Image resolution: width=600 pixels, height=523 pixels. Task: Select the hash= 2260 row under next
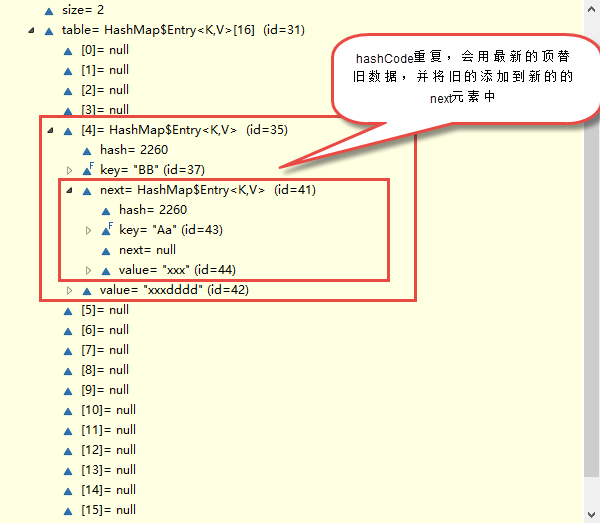tap(153, 210)
